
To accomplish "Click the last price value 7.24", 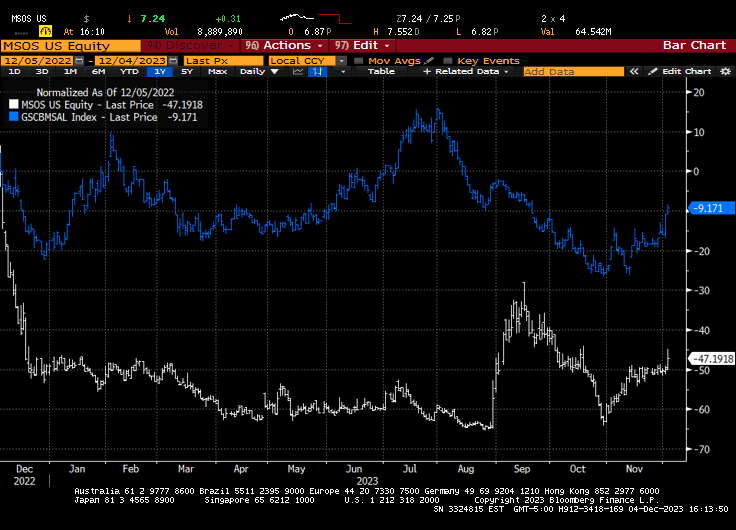I will click(153, 19).
